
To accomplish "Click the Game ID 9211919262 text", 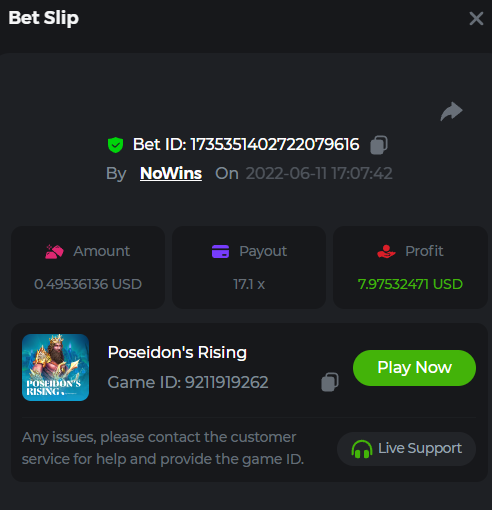I will pyautogui.click(x=188, y=382).
